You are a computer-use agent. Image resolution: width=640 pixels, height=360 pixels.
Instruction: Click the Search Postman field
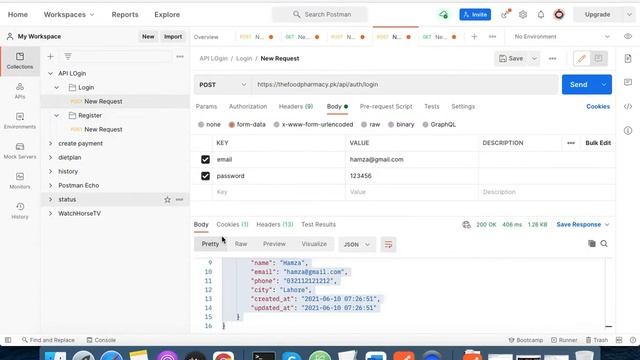point(320,15)
